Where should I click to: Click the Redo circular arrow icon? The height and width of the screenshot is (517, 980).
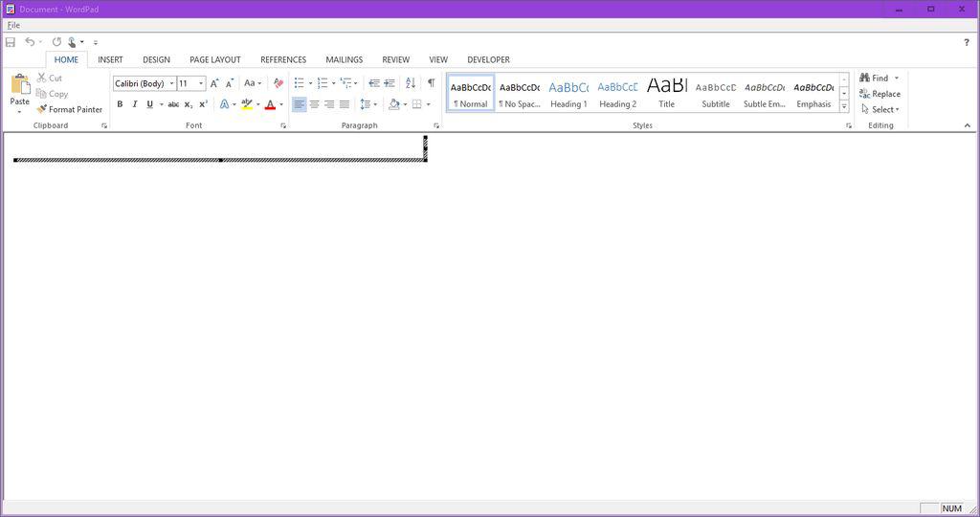[56, 42]
